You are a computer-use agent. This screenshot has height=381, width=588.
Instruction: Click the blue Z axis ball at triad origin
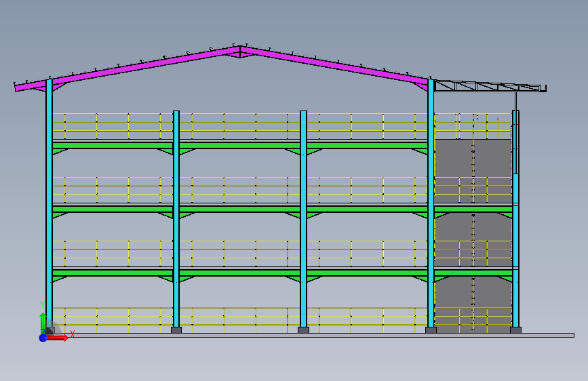click(43, 338)
